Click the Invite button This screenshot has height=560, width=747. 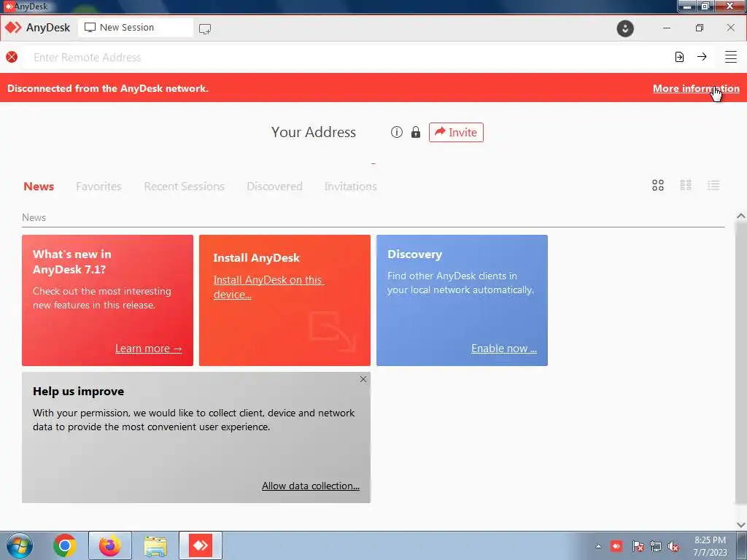[x=456, y=133]
